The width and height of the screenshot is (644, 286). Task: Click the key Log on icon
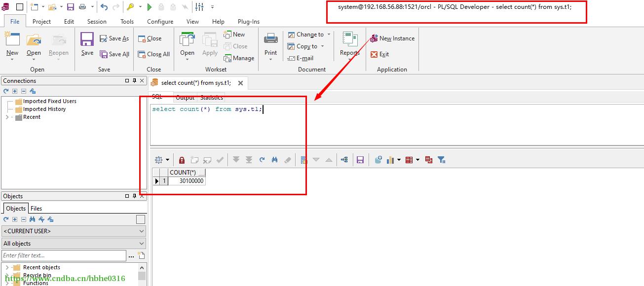[x=130, y=7]
